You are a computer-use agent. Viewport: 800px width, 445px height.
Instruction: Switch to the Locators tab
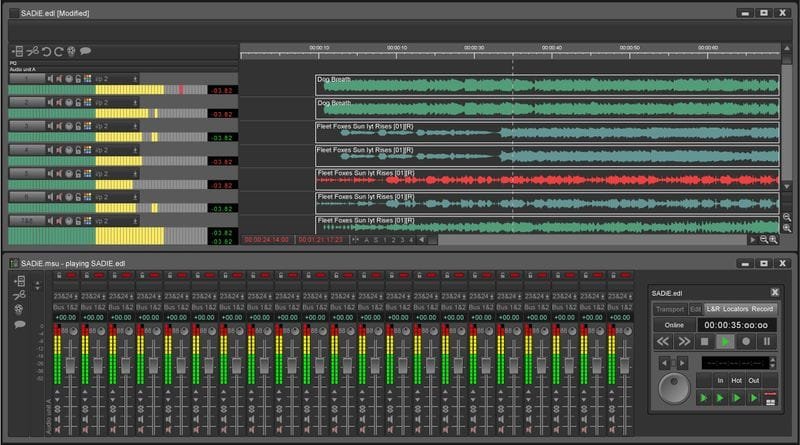[735, 309]
